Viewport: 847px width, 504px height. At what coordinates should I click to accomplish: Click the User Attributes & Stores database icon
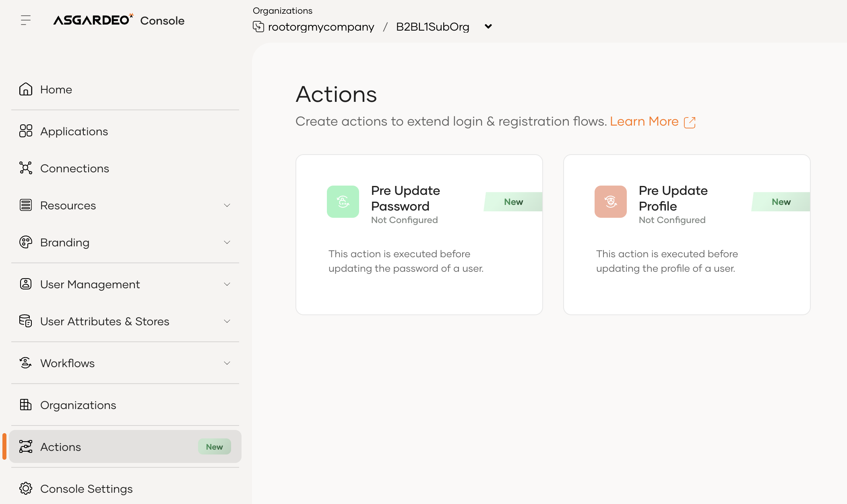25,321
